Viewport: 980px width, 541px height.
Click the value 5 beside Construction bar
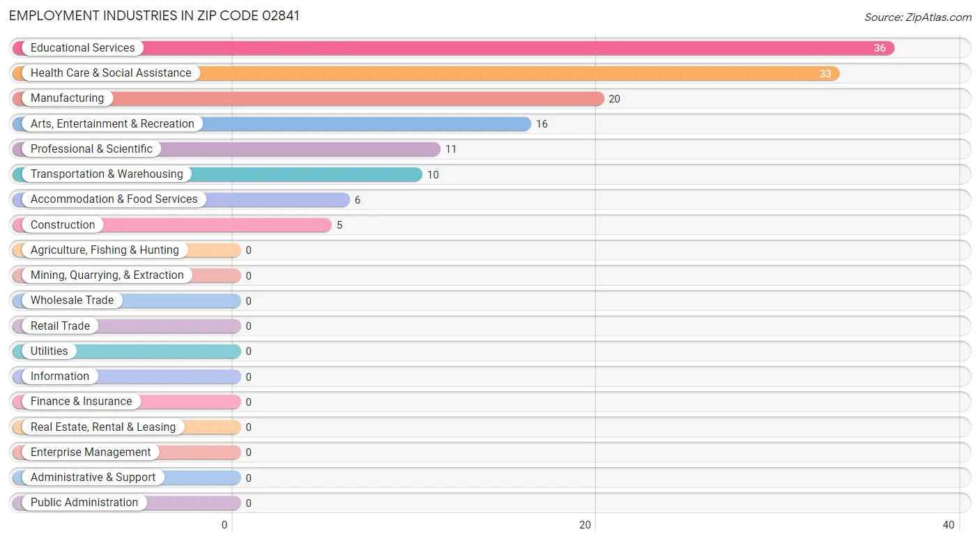[x=339, y=225]
